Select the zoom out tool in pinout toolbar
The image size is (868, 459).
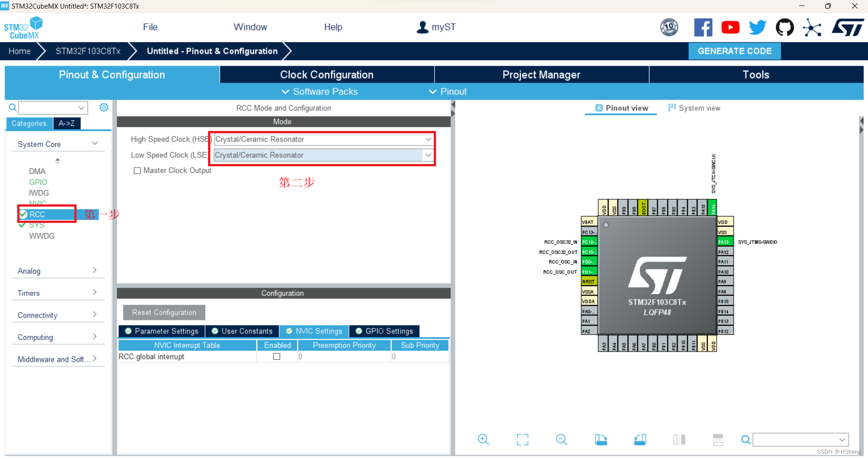(x=561, y=439)
